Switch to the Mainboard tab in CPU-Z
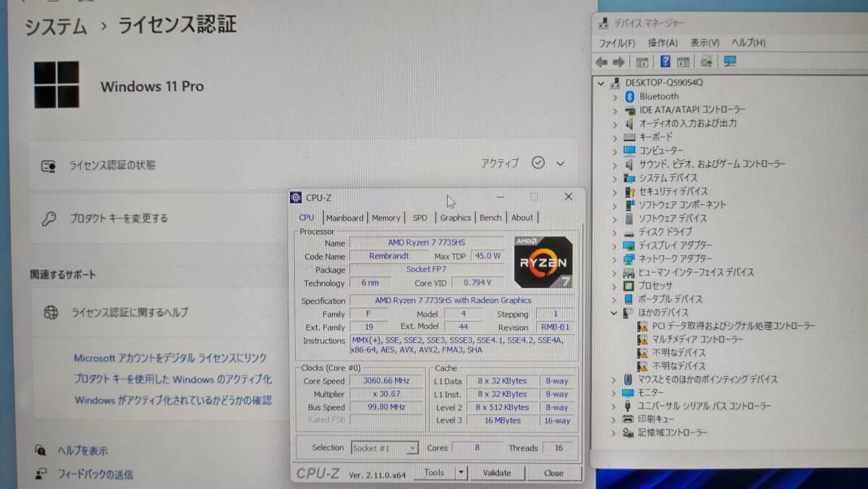Viewport: 868px width, 489px height. (344, 218)
